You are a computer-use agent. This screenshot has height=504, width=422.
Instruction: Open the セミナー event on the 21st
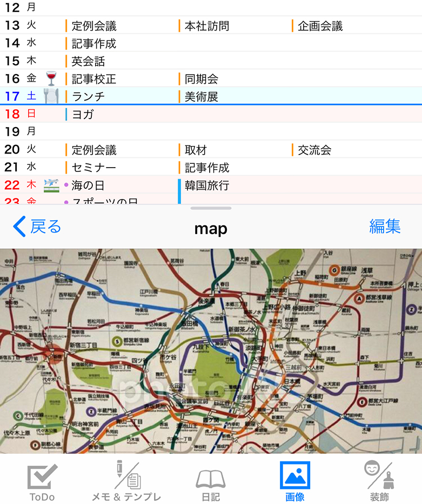point(93,168)
